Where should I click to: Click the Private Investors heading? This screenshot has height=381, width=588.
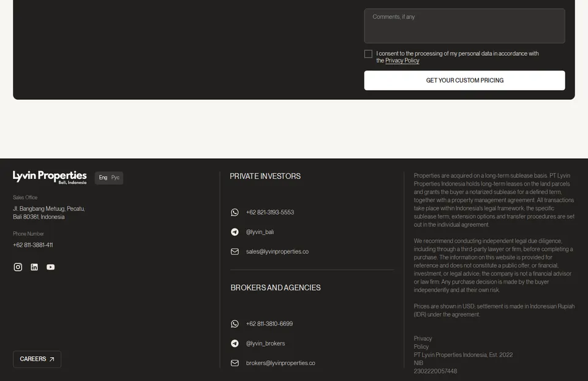tap(265, 176)
